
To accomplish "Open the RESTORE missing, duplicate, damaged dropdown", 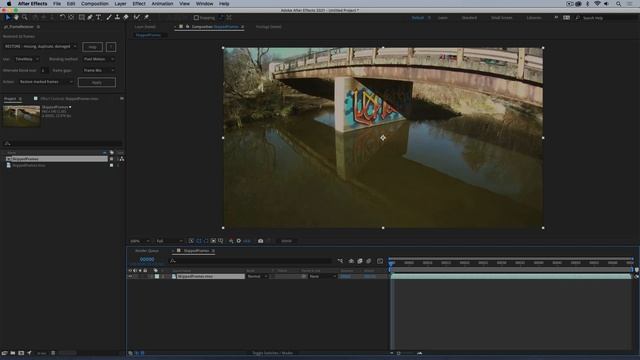I will coord(40,47).
